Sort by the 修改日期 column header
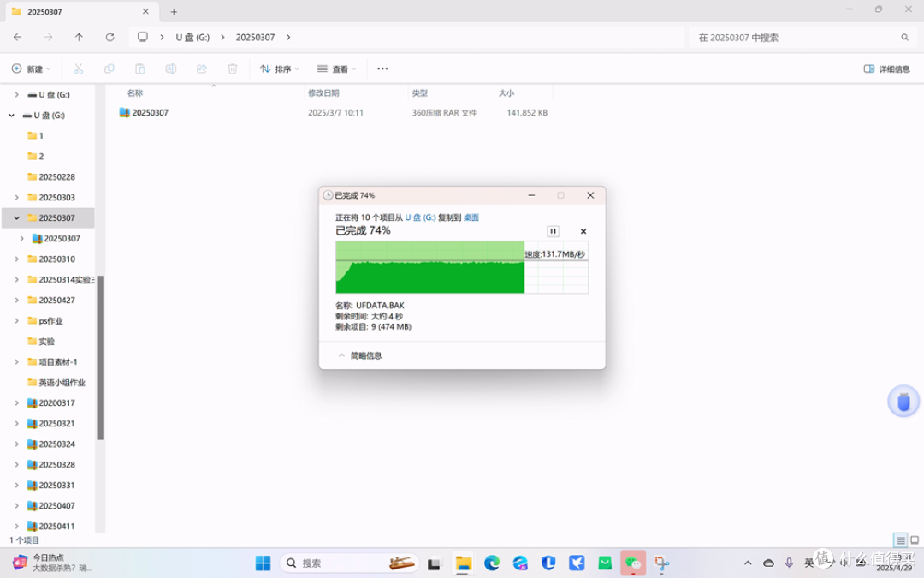 point(323,93)
